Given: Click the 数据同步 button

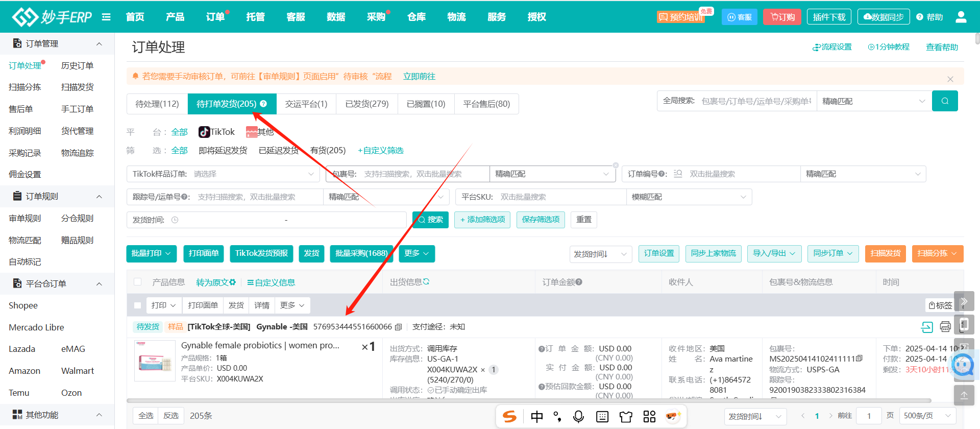Looking at the screenshot, I should click(884, 17).
